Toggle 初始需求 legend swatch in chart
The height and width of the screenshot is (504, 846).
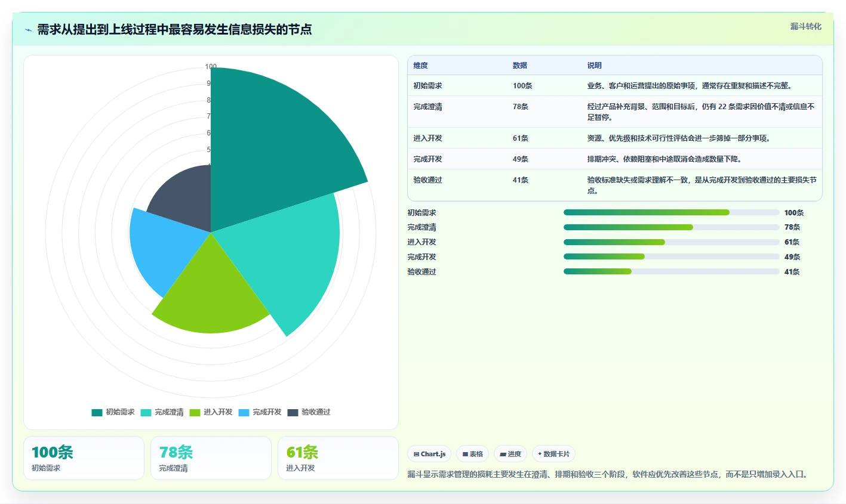tap(97, 413)
